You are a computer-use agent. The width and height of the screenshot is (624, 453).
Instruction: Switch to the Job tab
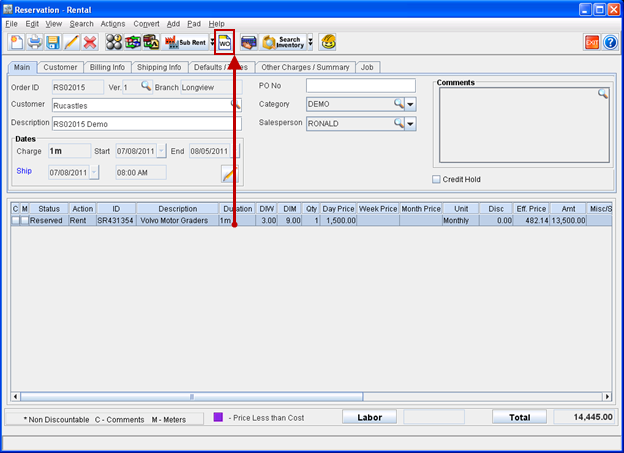367,67
